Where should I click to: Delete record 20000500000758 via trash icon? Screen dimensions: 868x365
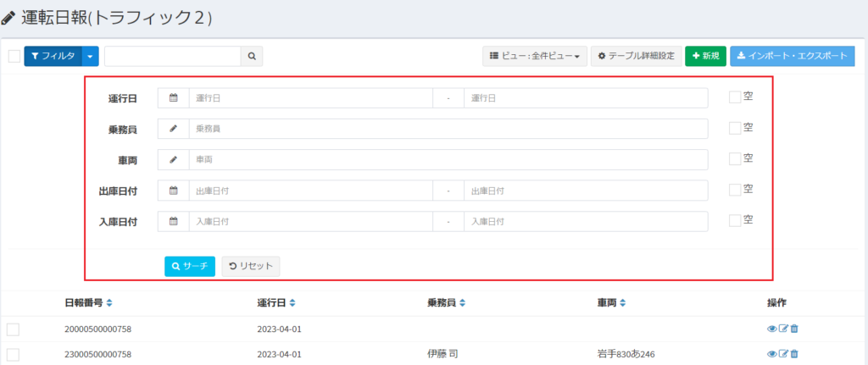pos(793,329)
